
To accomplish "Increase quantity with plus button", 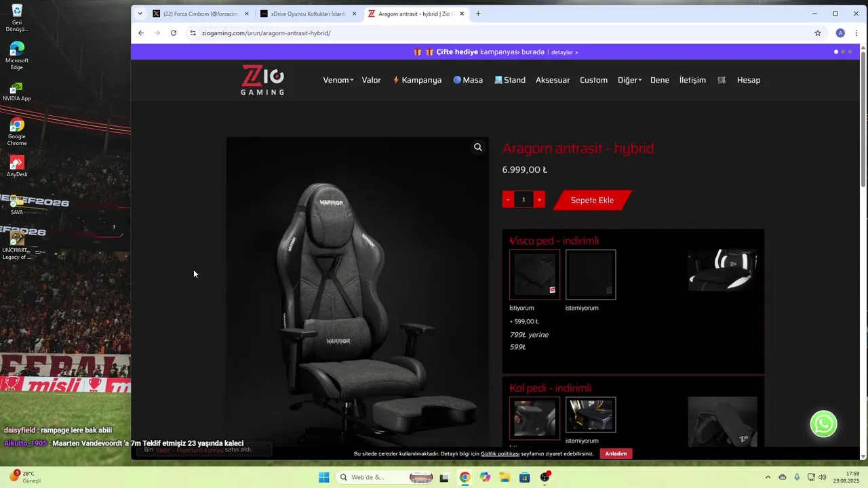I will [x=539, y=200].
